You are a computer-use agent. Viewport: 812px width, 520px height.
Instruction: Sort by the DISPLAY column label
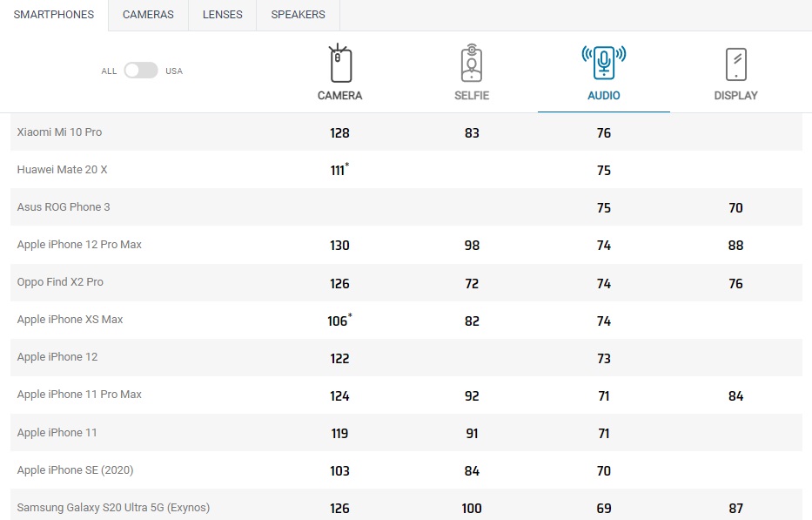(x=735, y=96)
